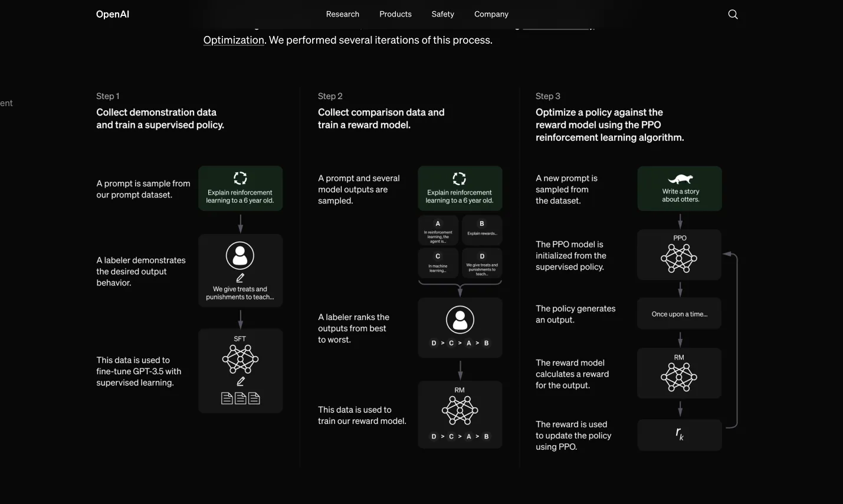Click the pencil icon under the SFT network
843x504 pixels.
click(240, 381)
